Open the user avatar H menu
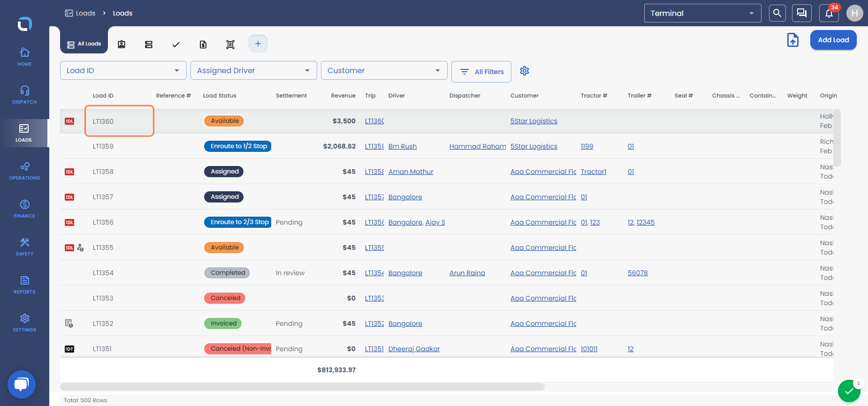This screenshot has width=868, height=406. [855, 13]
